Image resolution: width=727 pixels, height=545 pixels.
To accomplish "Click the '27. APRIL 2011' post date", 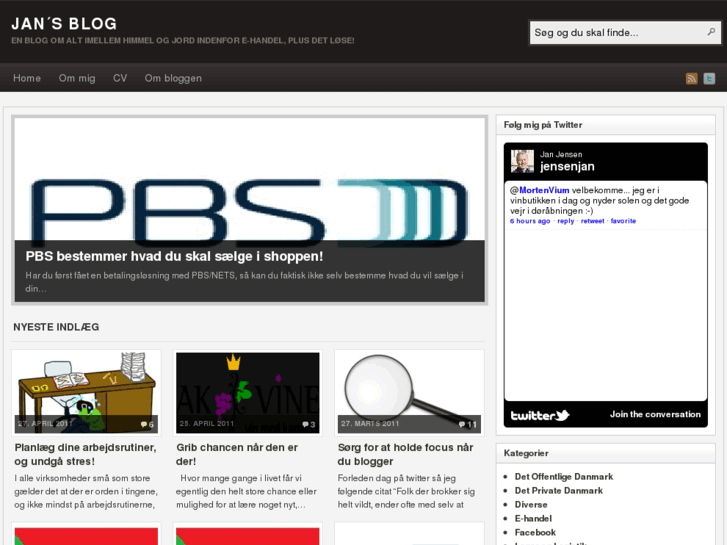I will click(x=45, y=423).
